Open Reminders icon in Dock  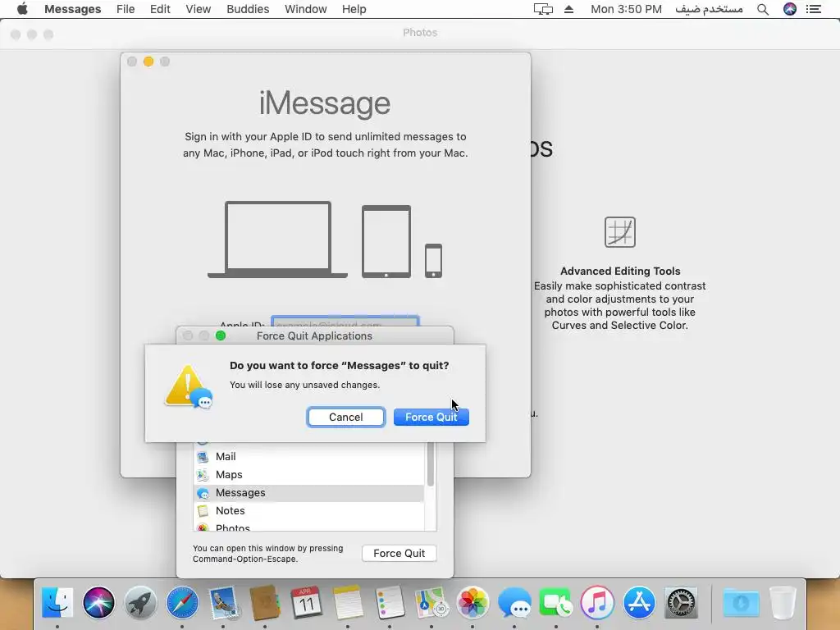pyautogui.click(x=390, y=602)
